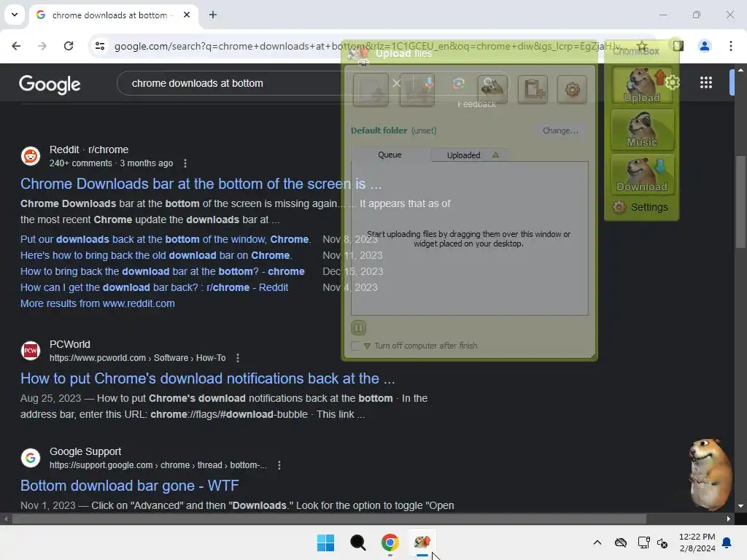Open a new browser tab
Screen dimensions: 747x560
pos(213,15)
